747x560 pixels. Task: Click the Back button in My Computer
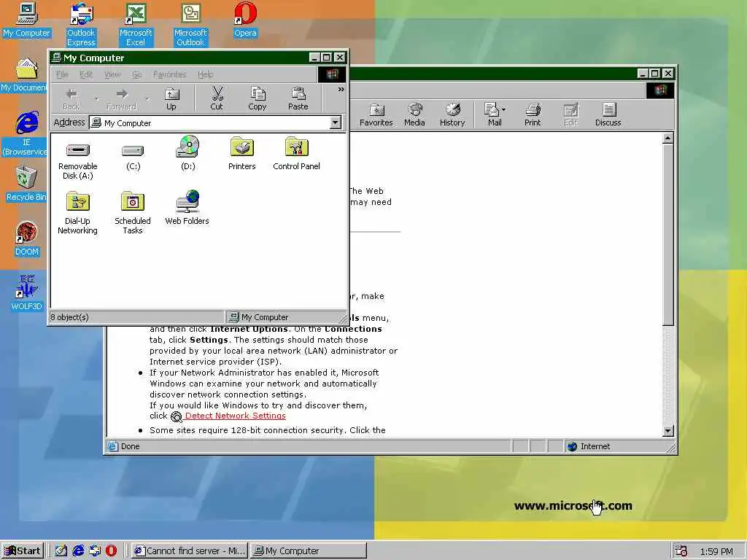(x=71, y=99)
